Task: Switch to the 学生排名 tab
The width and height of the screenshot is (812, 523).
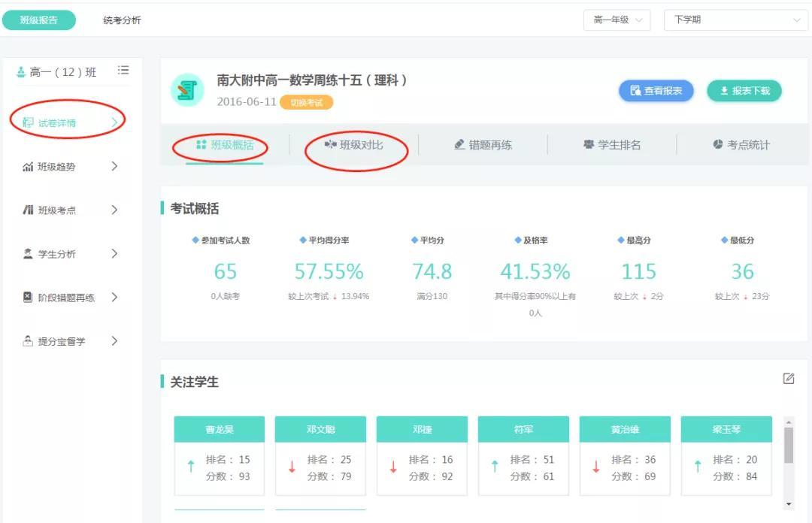Action: [x=612, y=145]
